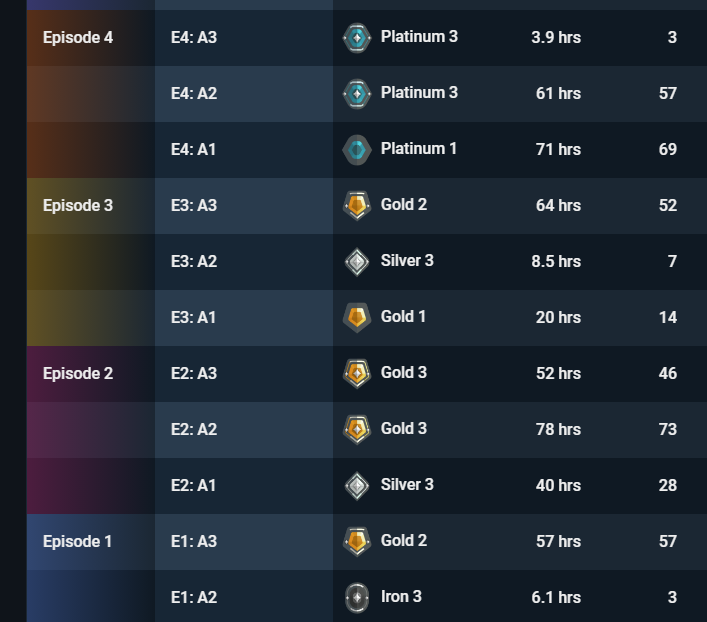Click the Platinum 1 rank icon for E4: A1

[357, 150]
